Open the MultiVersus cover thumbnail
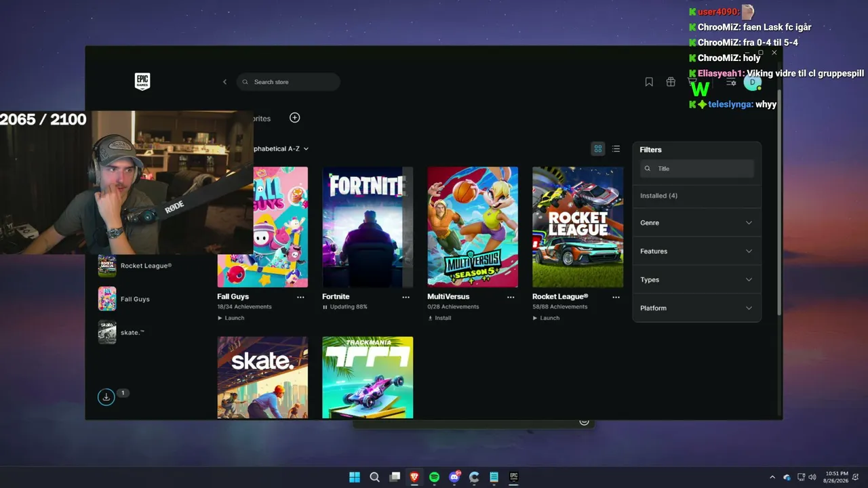Screen dimensions: 868x488 pos(473,227)
